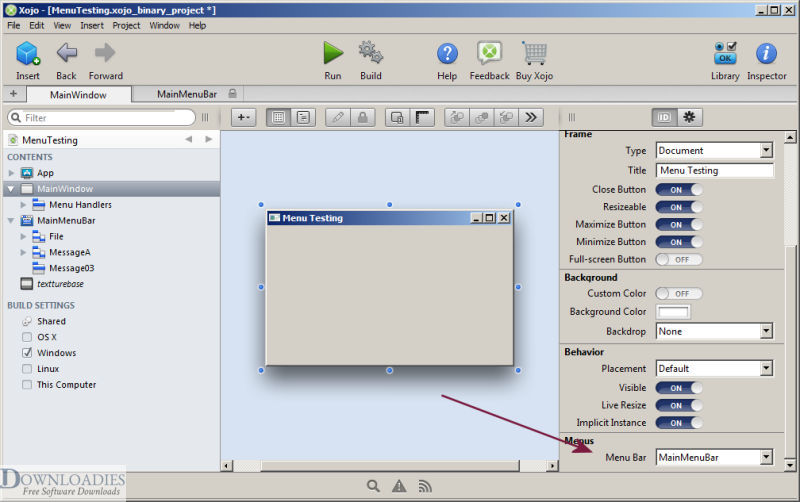Open the Library panel icon
The image size is (800, 502).
point(725,54)
